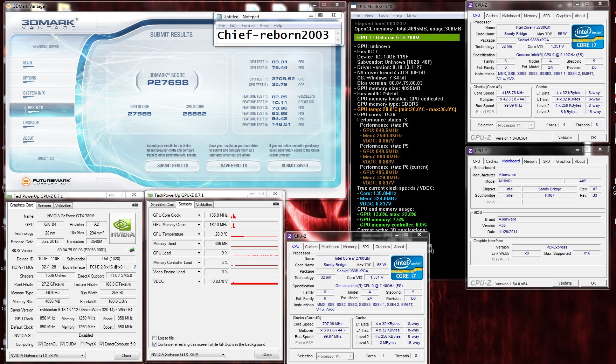The width and height of the screenshot is (616, 364).
Task: Open the Tools menu in GPU Shark
Action: coord(383,15)
